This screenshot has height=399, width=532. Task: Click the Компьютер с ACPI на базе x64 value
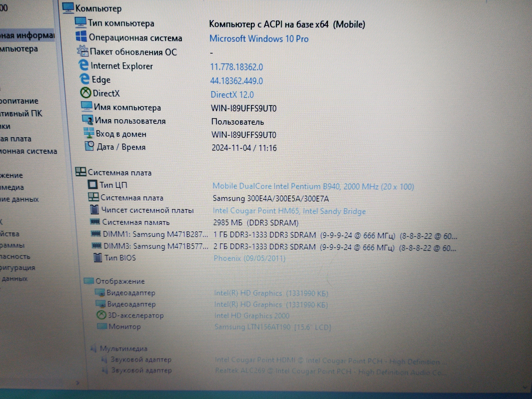[x=287, y=24]
